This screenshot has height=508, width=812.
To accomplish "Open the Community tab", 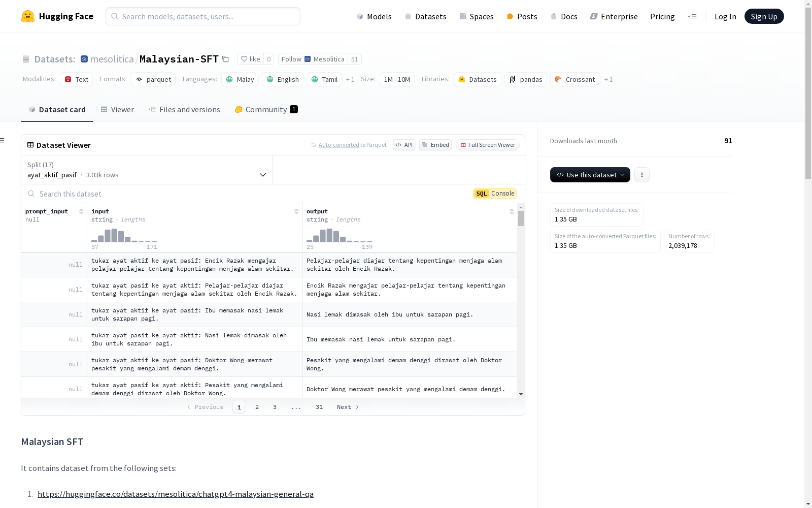I will (x=266, y=110).
